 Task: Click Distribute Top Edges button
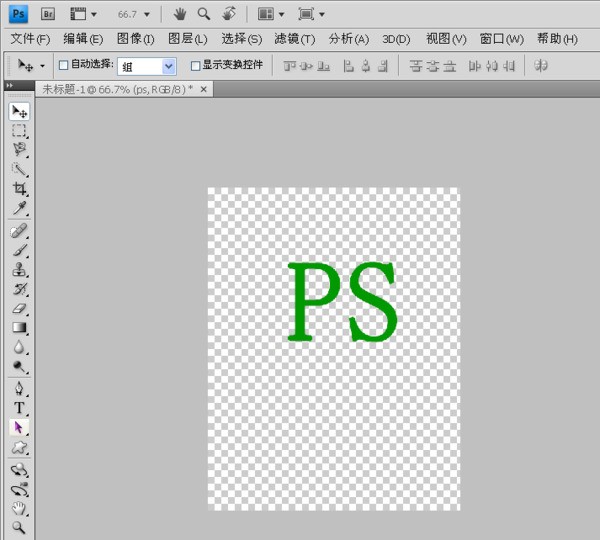pos(416,66)
